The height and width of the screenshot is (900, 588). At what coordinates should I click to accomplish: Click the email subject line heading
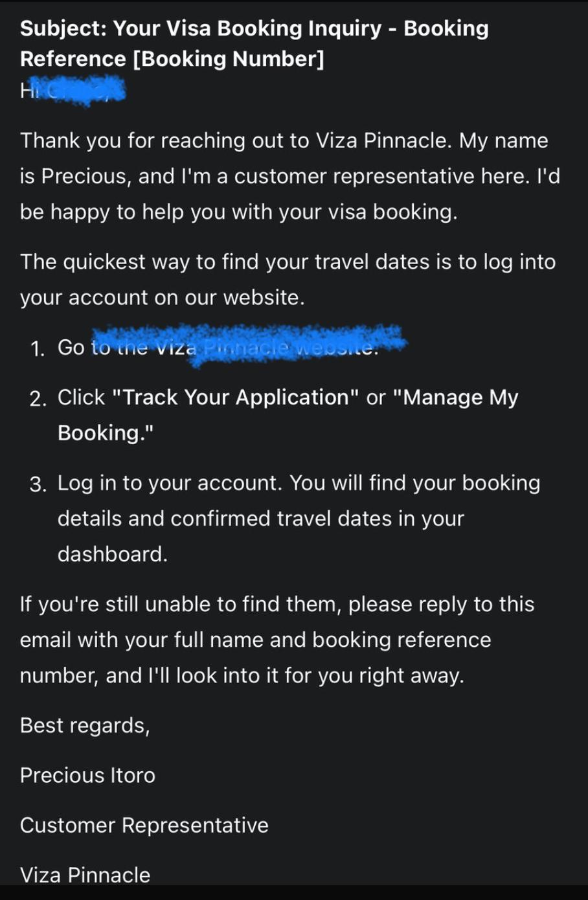coord(254,43)
